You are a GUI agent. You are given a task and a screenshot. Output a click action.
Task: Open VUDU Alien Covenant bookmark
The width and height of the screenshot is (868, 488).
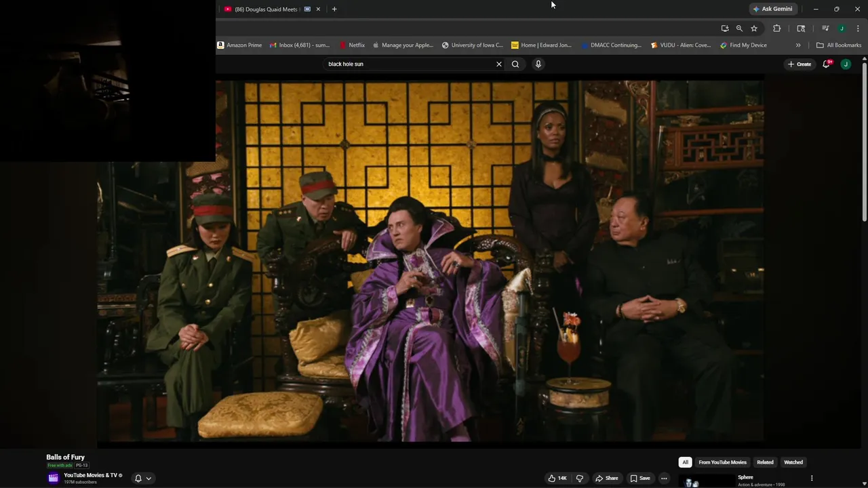(x=681, y=45)
